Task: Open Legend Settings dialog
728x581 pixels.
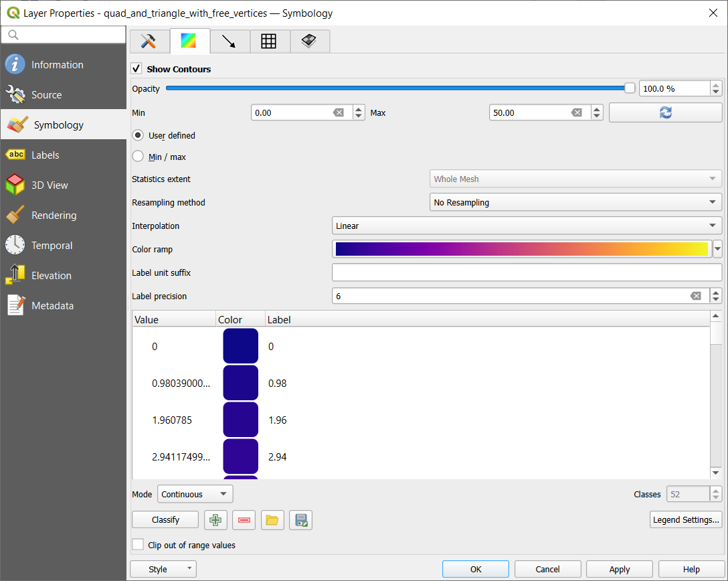Action: coord(686,520)
